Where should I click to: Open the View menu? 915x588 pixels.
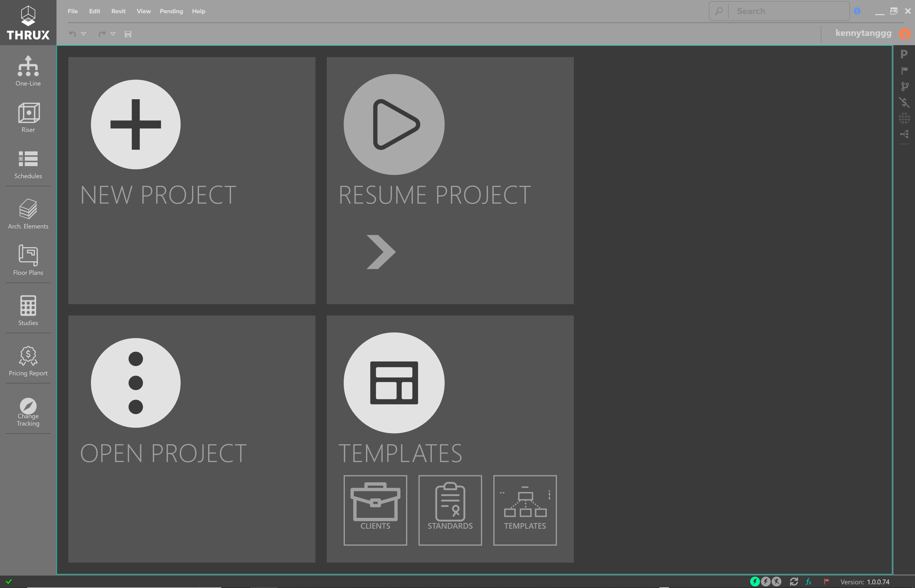tap(143, 11)
